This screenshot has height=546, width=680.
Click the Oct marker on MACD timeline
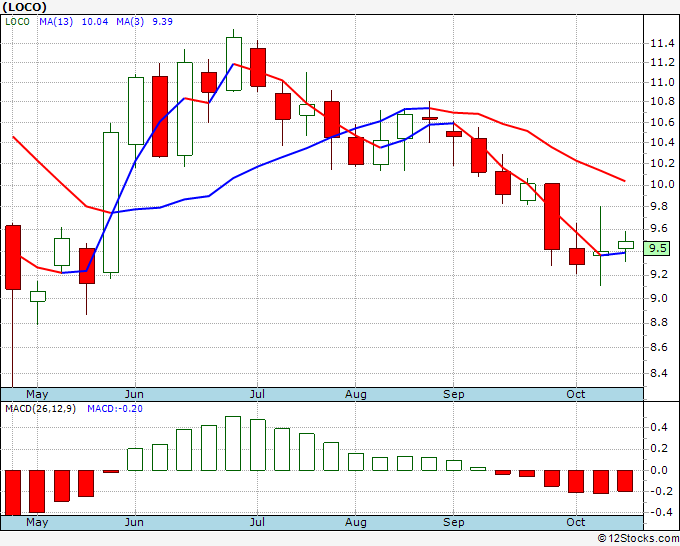coord(576,522)
